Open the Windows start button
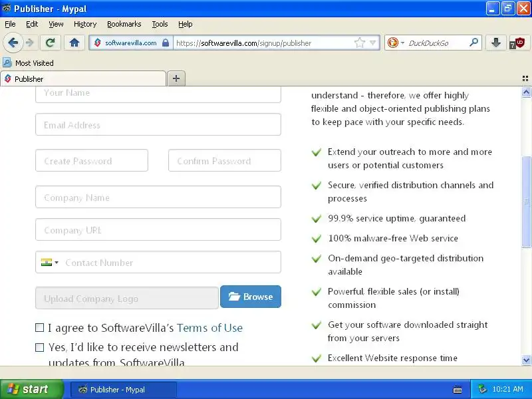The height and width of the screenshot is (399, 532). coord(31,389)
